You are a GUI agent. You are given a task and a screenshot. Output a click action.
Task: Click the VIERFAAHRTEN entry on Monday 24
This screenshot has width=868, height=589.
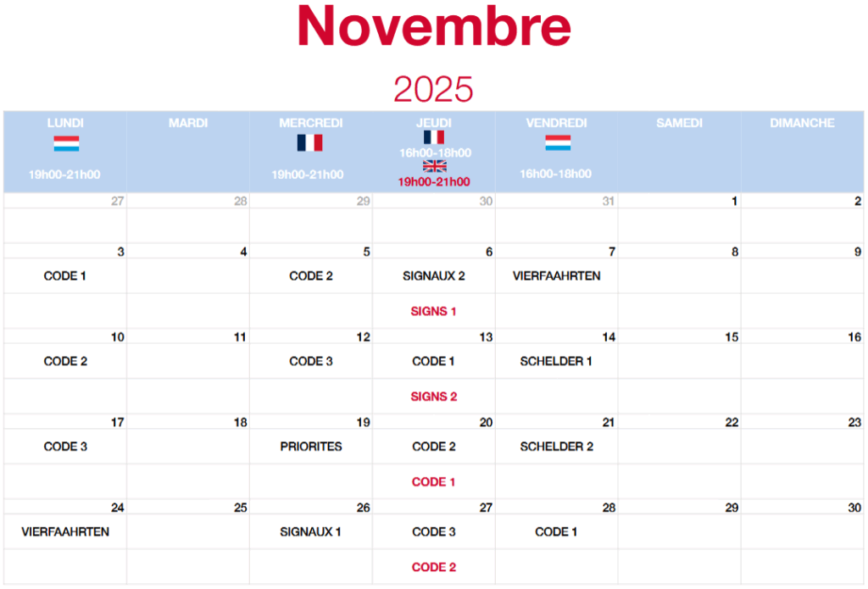click(65, 531)
